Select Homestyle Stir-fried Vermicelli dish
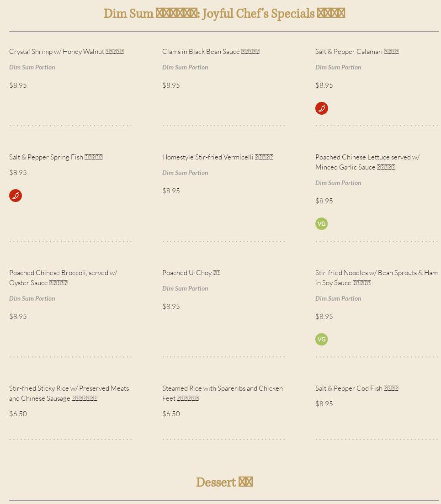Screen dimensions: 441x504 pyautogui.click(x=218, y=157)
